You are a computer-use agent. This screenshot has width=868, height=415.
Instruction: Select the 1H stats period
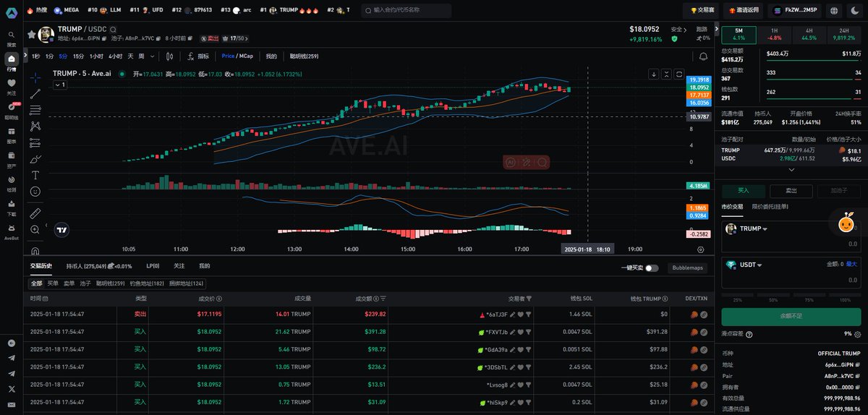pos(773,35)
